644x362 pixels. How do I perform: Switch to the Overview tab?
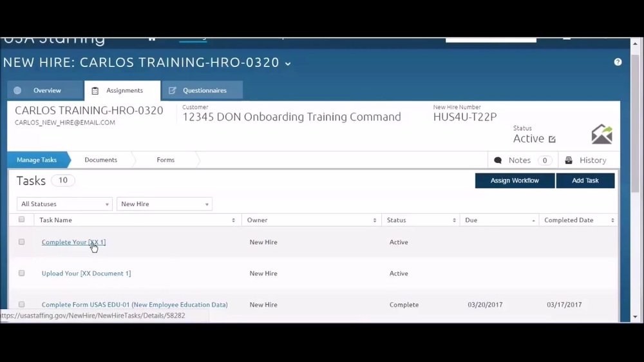click(x=46, y=90)
